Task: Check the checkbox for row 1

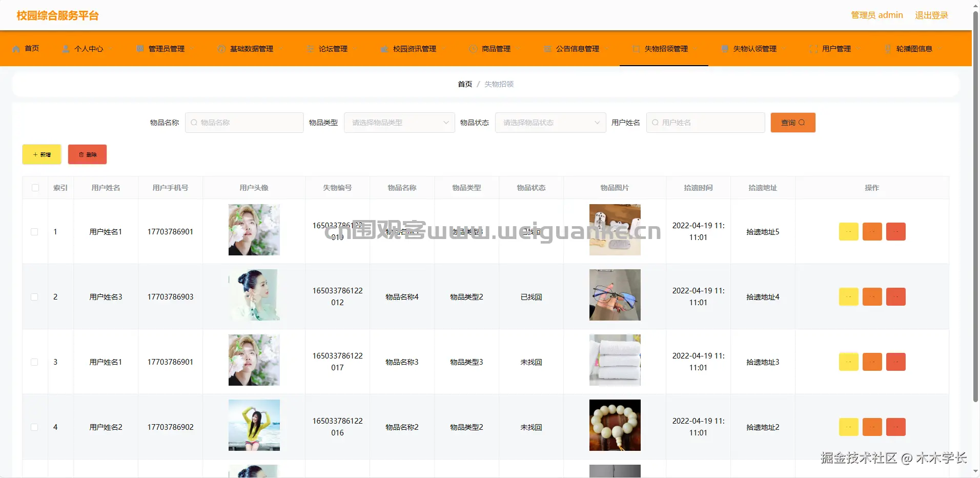Action: tap(34, 231)
